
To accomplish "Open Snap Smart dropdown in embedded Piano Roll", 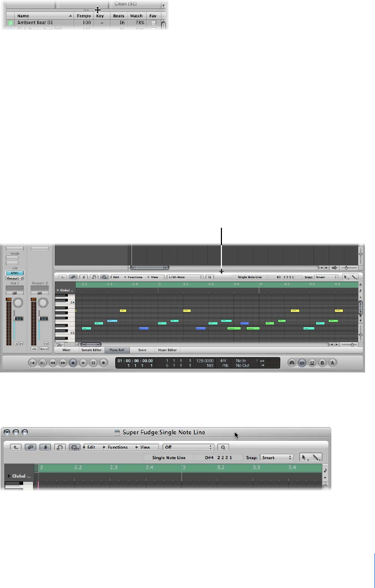I will click(326, 277).
